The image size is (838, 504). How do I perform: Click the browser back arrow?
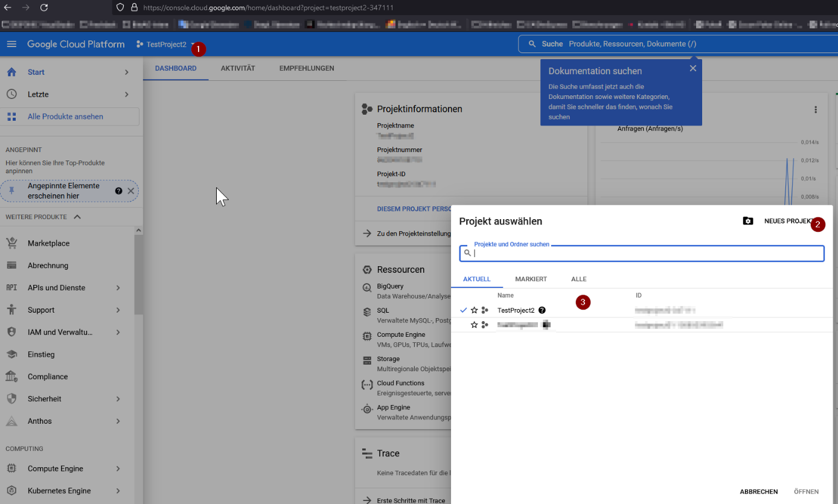click(x=7, y=7)
